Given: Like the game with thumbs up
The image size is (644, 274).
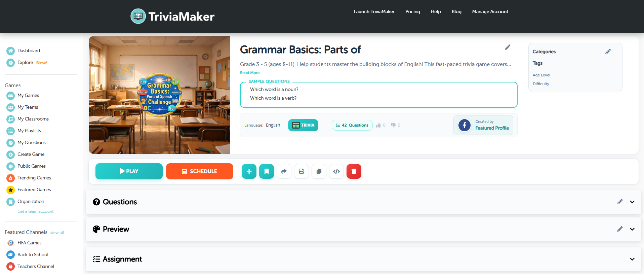Looking at the screenshot, I should 378,125.
